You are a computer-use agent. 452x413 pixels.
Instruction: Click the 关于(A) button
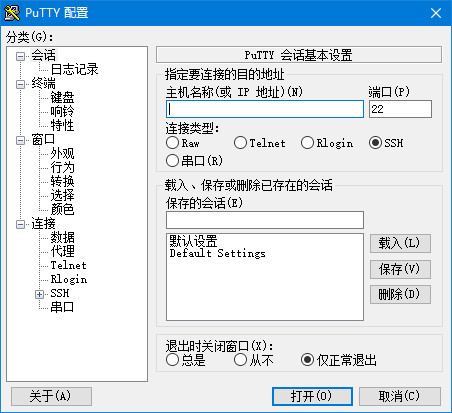pyautogui.click(x=51, y=396)
